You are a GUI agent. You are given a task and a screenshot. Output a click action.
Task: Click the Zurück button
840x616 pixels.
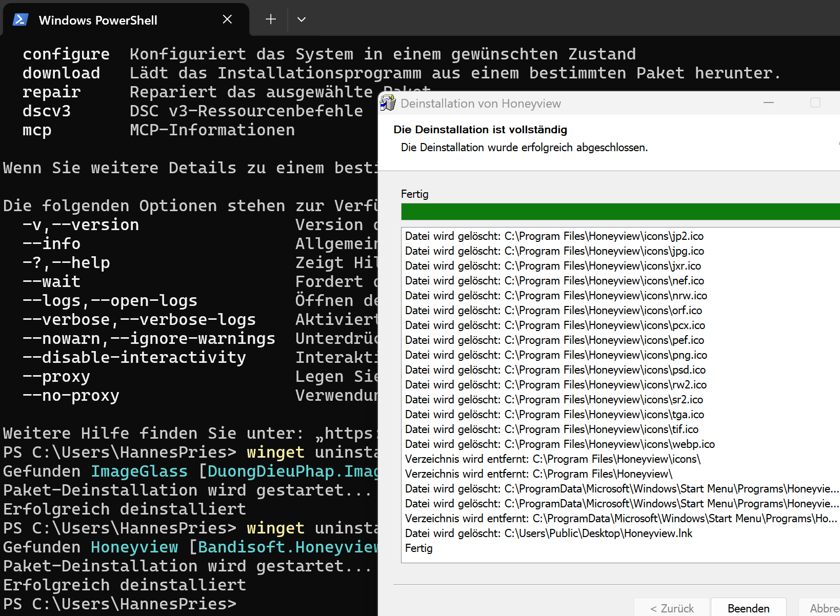(x=671, y=608)
